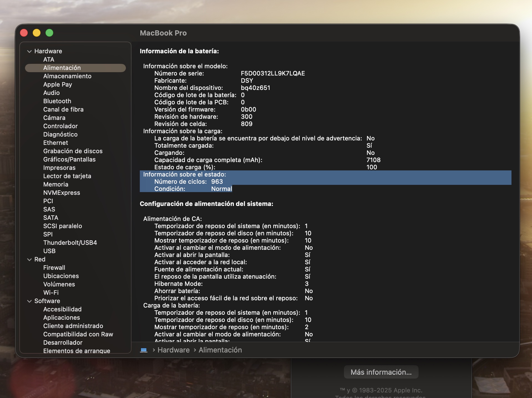Screen dimensions: 532x398
Task: Select Bluetooth in the sidebar
Action: (x=57, y=101)
